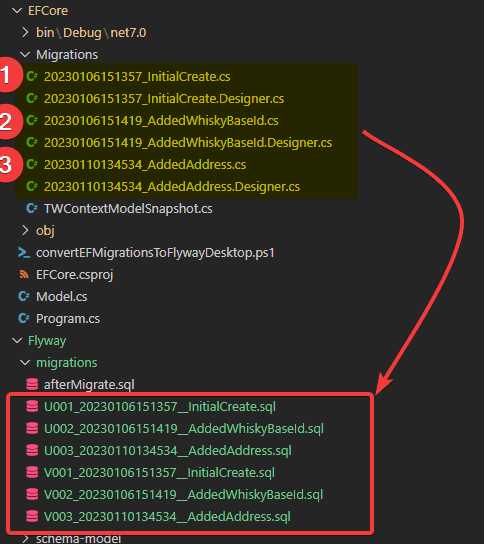Click database icon of afterMigrate.sql
Viewport: 484px width, 544px height.
tap(32, 384)
